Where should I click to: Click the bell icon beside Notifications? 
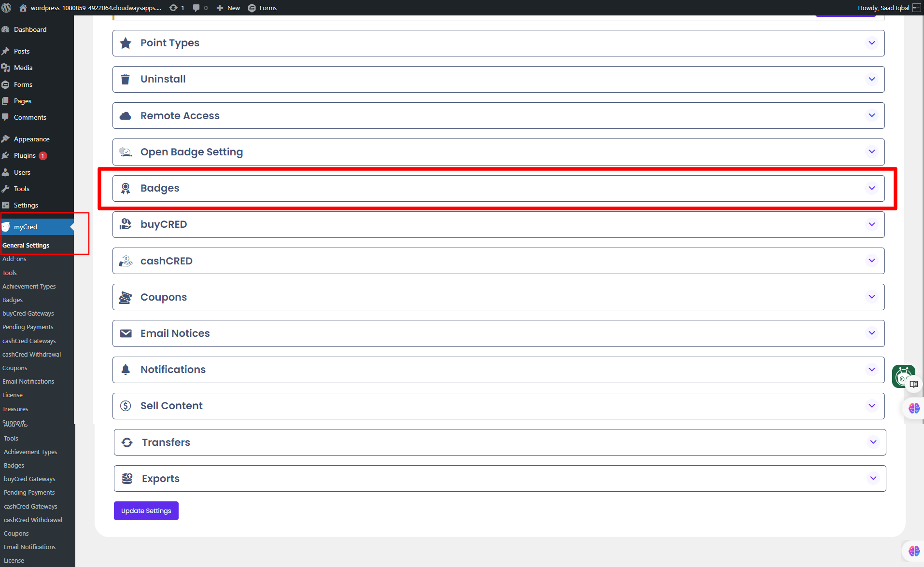pos(126,370)
